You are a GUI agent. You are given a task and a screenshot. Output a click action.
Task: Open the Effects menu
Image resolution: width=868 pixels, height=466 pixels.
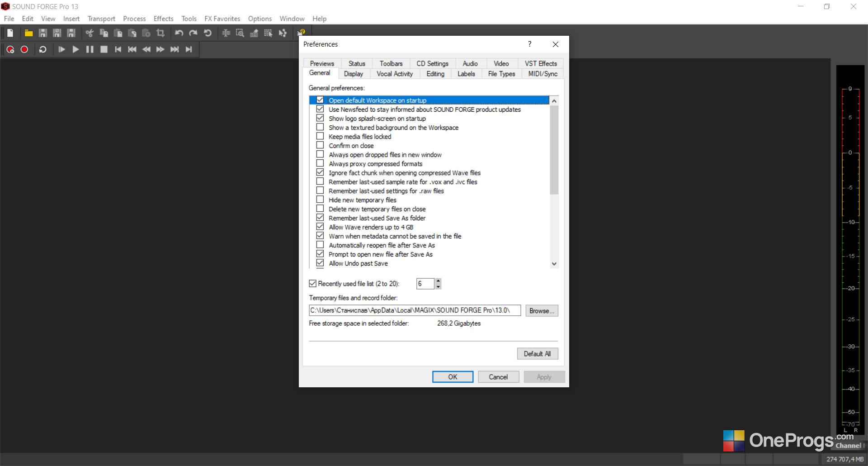coord(163,19)
